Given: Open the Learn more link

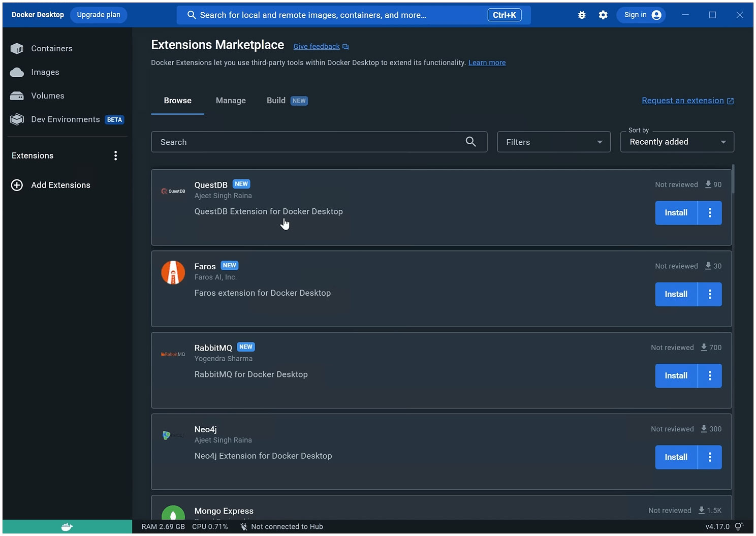Looking at the screenshot, I should point(487,62).
